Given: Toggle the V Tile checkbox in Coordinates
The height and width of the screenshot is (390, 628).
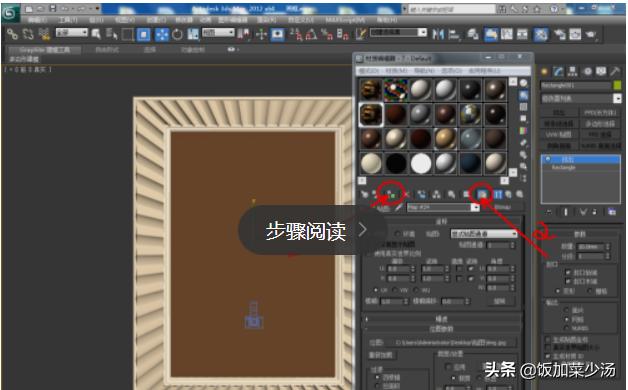Looking at the screenshot, I should click(x=471, y=278).
